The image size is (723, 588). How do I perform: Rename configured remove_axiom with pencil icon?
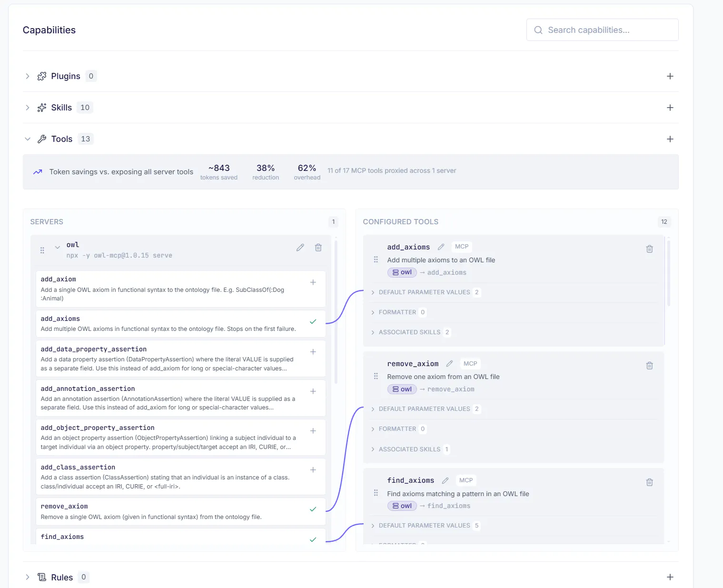pyautogui.click(x=450, y=363)
